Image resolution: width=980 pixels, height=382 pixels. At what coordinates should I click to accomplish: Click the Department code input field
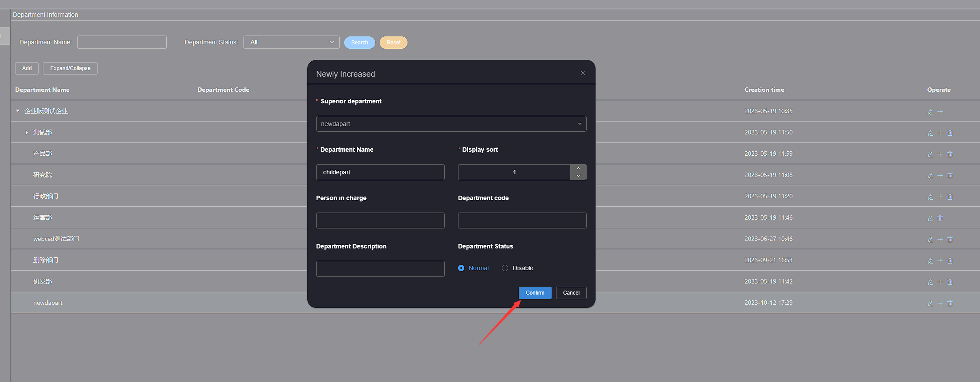coord(522,221)
